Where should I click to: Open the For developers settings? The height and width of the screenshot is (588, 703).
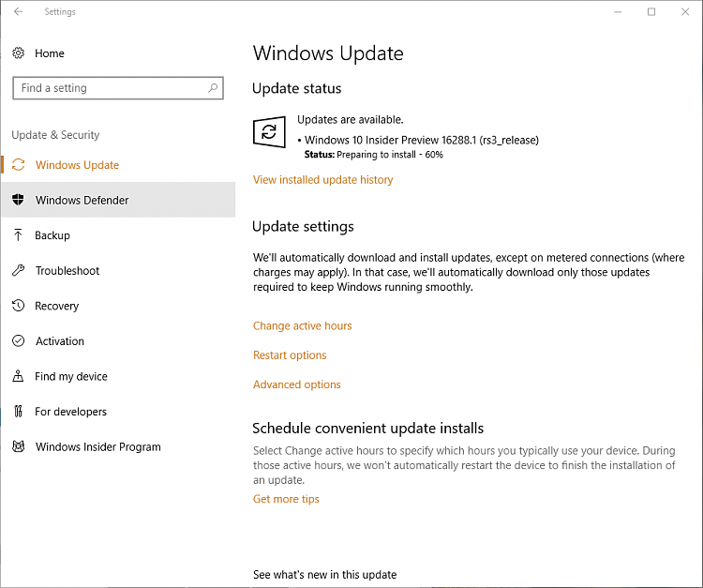(x=118, y=412)
